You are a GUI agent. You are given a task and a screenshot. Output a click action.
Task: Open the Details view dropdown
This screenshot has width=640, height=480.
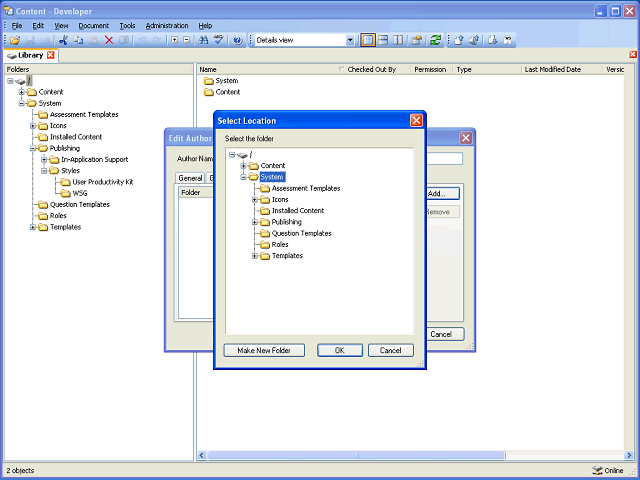(x=350, y=40)
